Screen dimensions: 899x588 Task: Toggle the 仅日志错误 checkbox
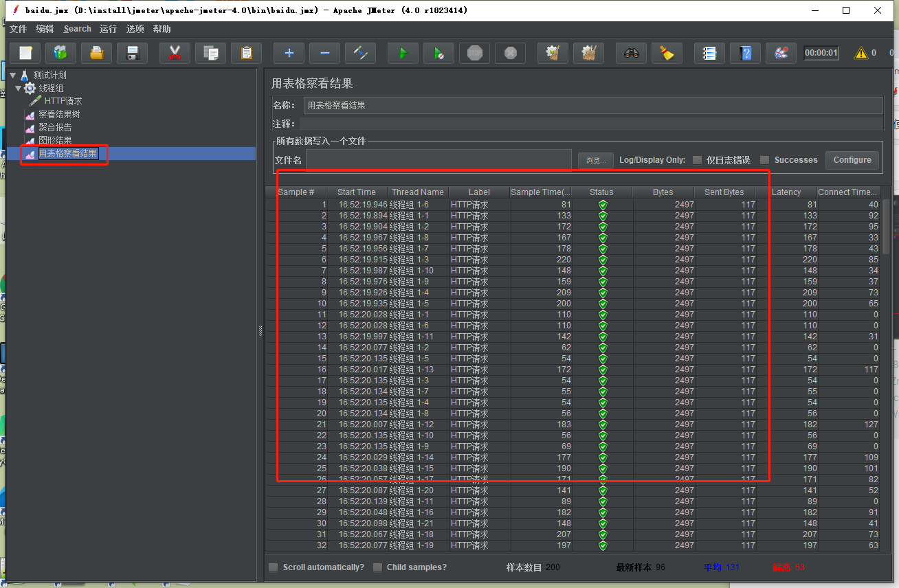[697, 160]
